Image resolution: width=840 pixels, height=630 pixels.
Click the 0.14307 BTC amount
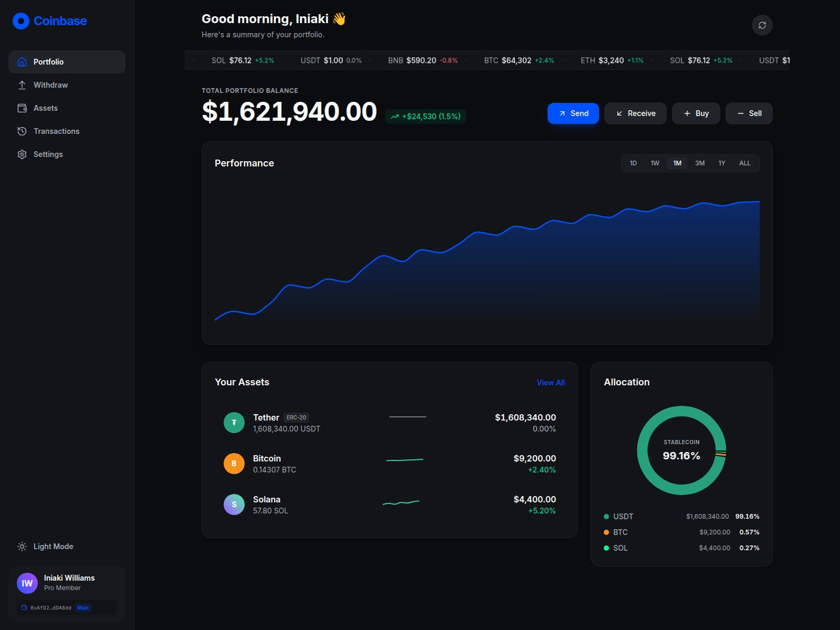(x=275, y=470)
